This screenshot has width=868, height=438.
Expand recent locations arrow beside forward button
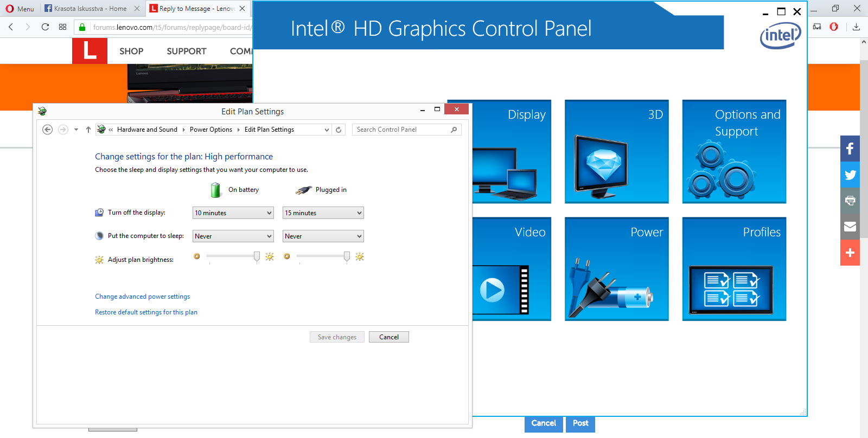pyautogui.click(x=76, y=130)
